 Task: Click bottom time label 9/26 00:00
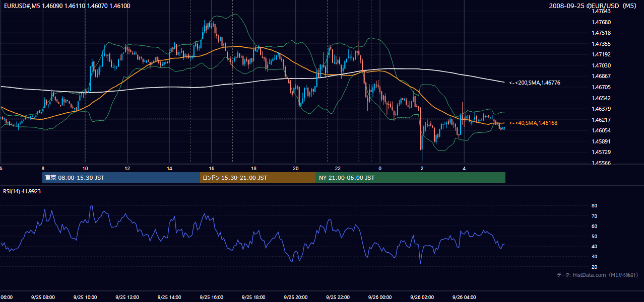[x=380, y=297]
